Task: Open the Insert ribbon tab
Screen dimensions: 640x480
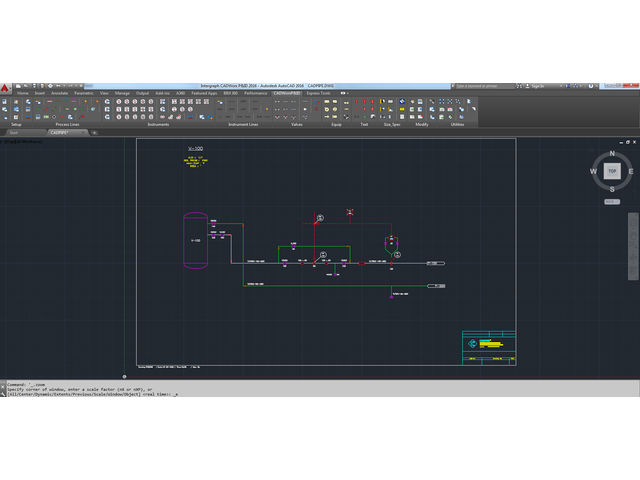Action: point(39,93)
